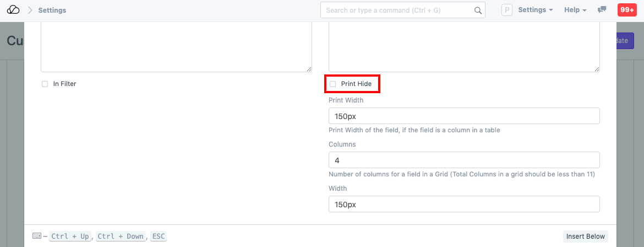Select the Width input field
644x247 pixels.
coord(463,204)
